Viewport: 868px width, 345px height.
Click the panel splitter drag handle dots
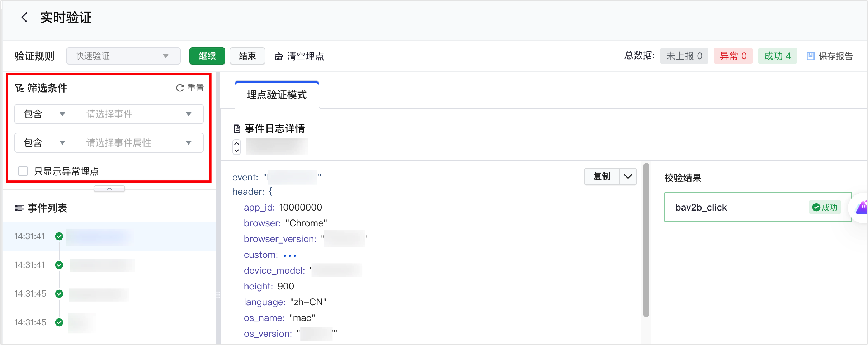[218, 295]
